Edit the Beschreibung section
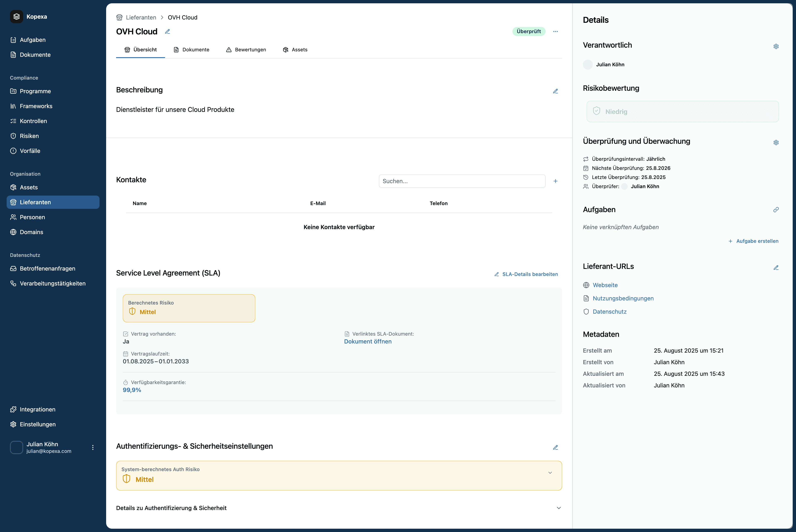 click(555, 91)
